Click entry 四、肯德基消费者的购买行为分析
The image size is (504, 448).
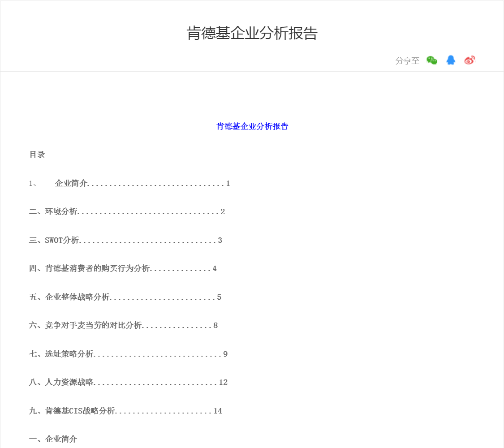tap(123, 268)
